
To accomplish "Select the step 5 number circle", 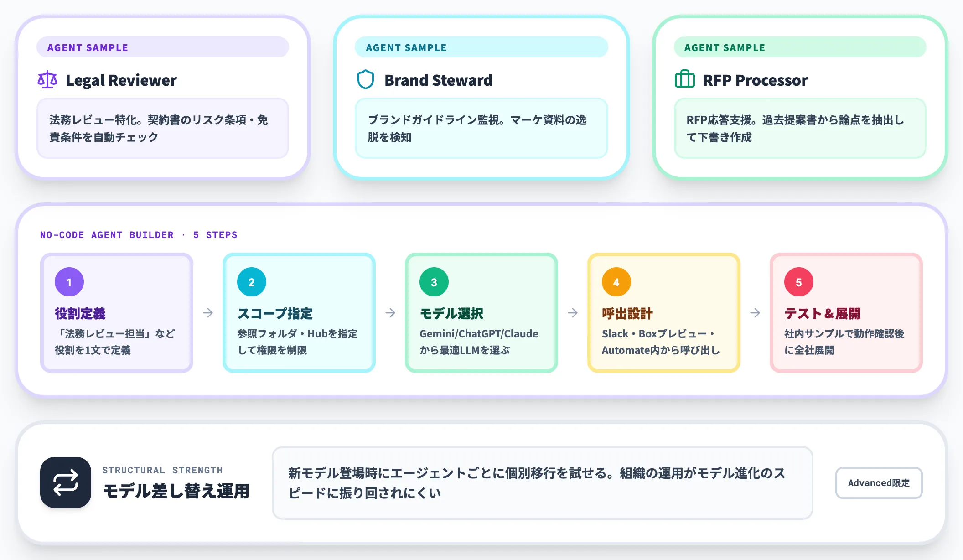I will click(799, 282).
